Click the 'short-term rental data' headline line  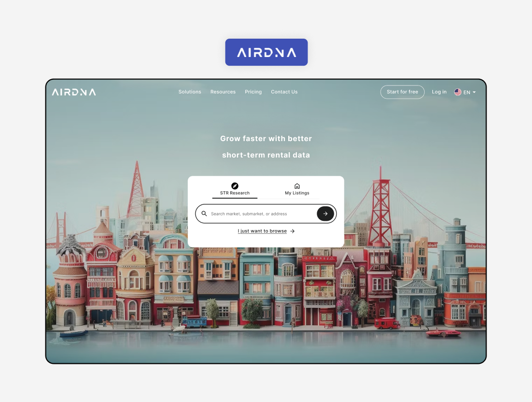coord(266,155)
